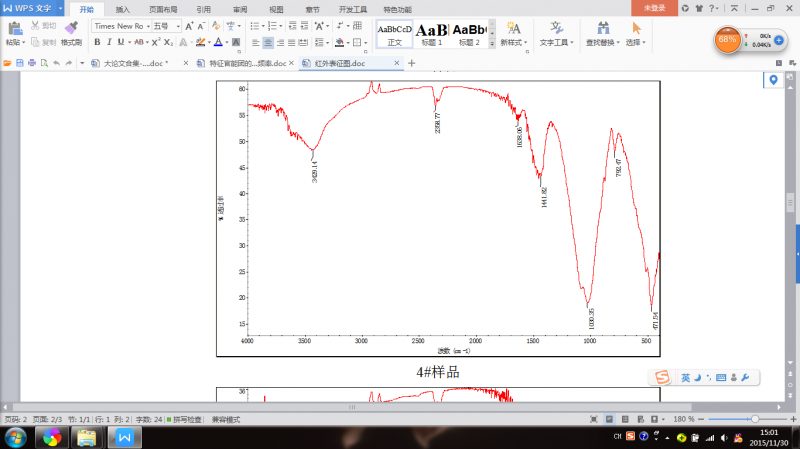Expand the bullet list dropdown arrow
The image size is (800, 449).
(263, 26)
